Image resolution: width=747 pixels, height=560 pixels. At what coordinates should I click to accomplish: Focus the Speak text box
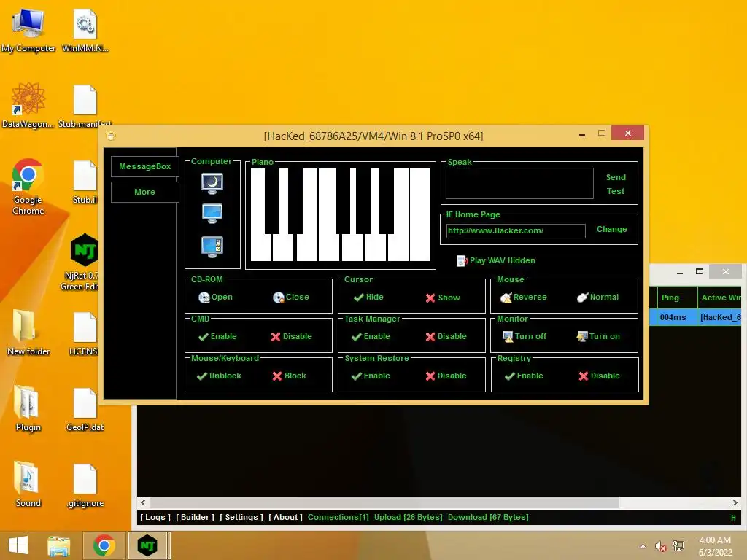(519, 183)
